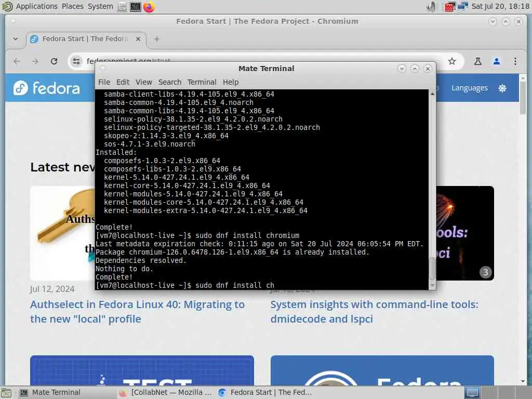
Task: Go back in Chromium
Action: coord(17,61)
